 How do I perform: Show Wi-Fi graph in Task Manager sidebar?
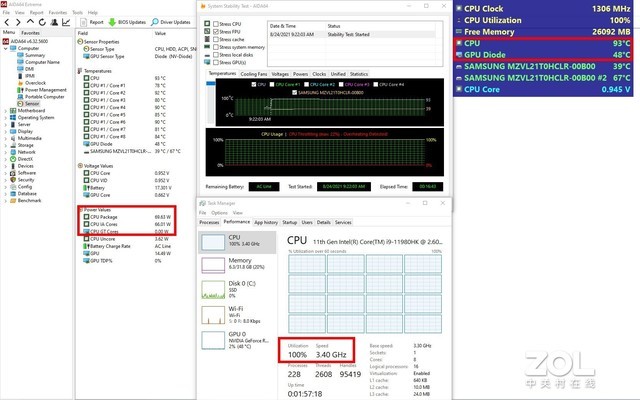[237, 314]
